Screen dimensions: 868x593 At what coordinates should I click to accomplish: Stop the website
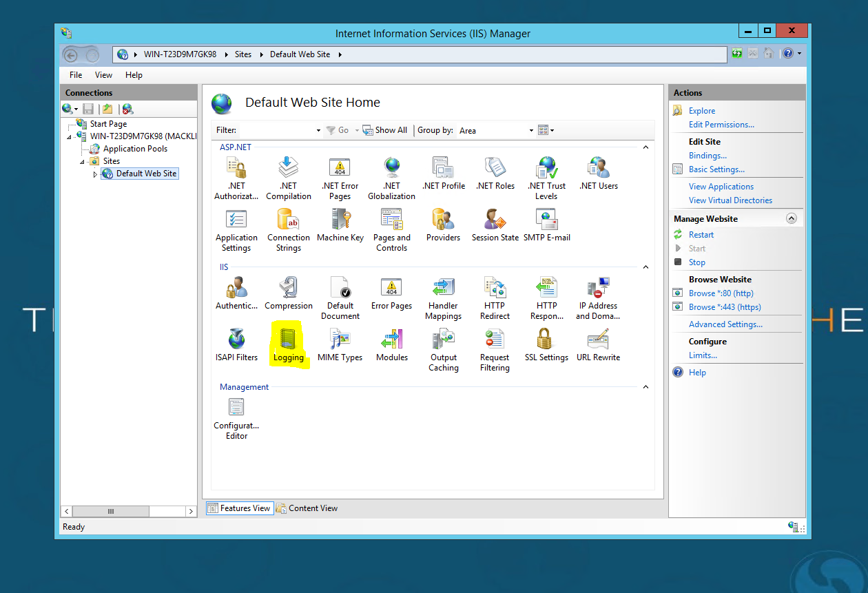[697, 262]
